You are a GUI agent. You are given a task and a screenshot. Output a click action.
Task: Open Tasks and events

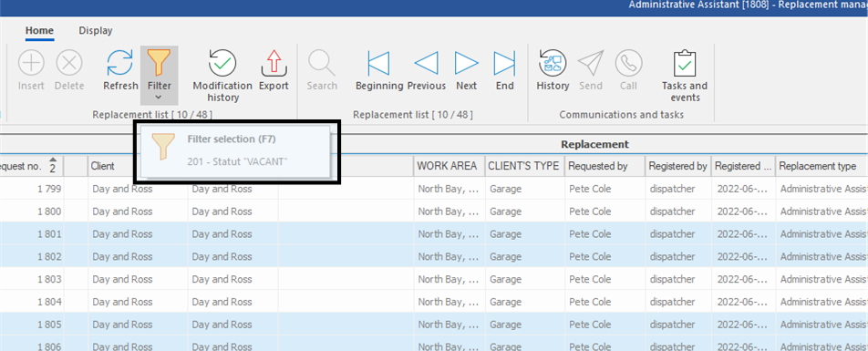[x=685, y=63]
